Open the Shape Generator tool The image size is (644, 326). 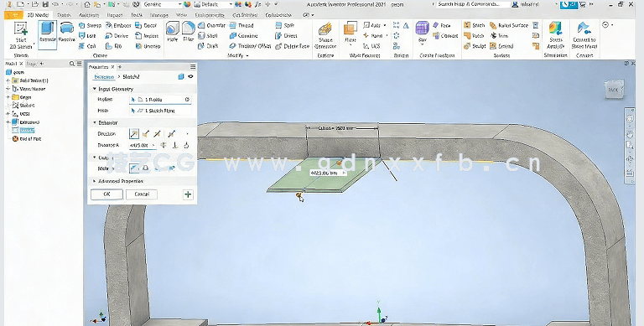tap(325, 35)
